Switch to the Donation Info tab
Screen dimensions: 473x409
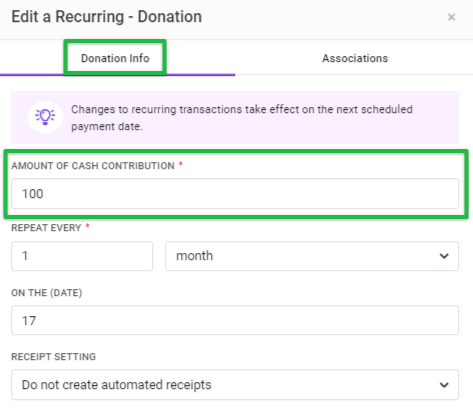[115, 58]
